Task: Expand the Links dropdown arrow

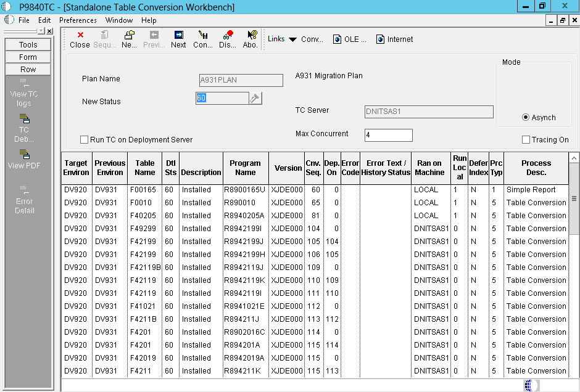Action: click(x=292, y=39)
